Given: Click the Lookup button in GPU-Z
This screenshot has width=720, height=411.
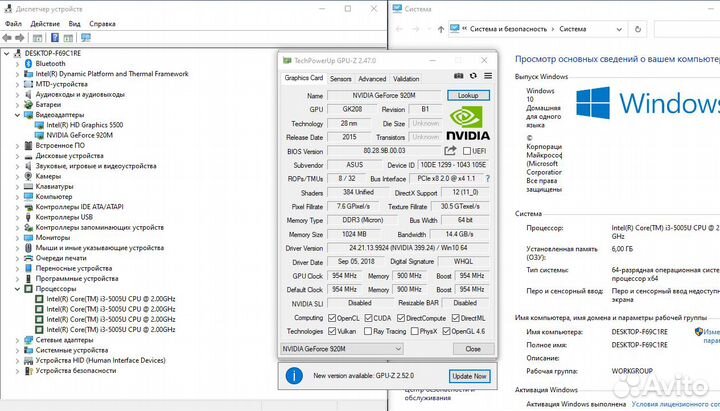Looking at the screenshot, I should click(468, 96).
